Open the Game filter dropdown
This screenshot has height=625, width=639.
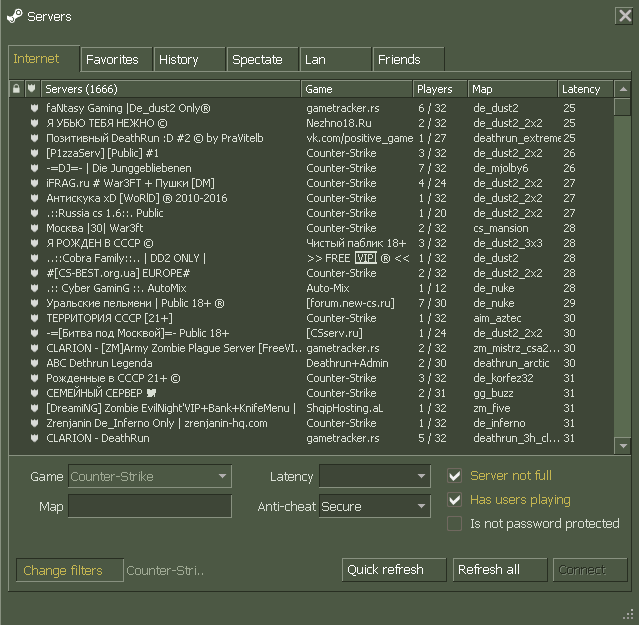point(150,476)
